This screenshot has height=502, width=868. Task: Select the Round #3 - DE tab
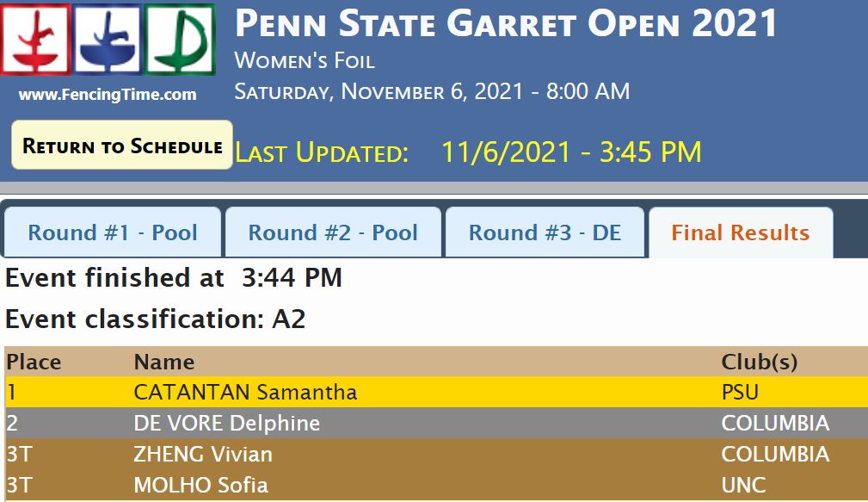[x=545, y=232]
